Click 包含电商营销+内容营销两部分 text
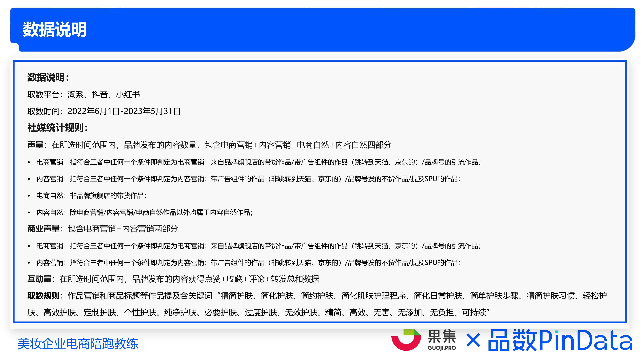The height and width of the screenshot is (362, 644). click(123, 229)
